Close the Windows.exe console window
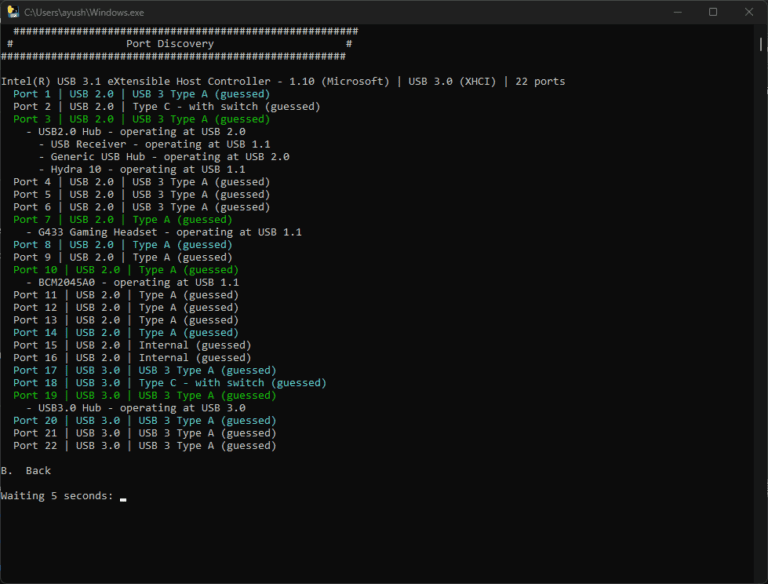Screen dimensions: 768x584 [x=747, y=12]
